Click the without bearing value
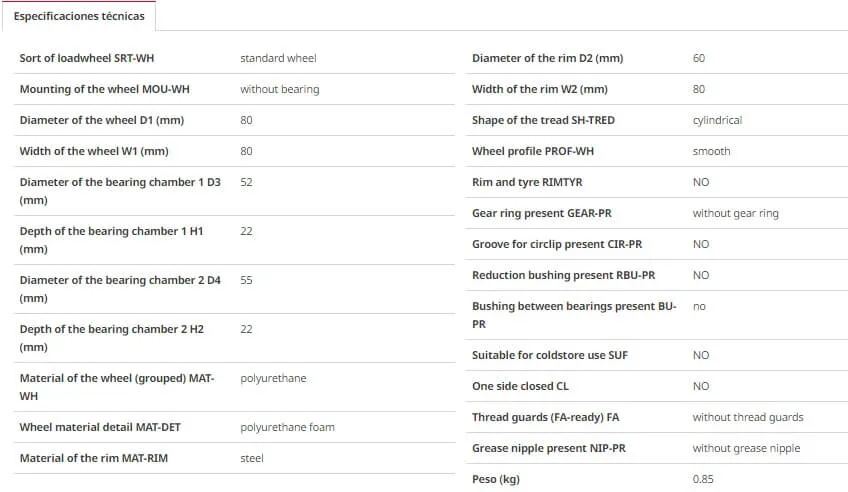This screenshot has height=492, width=848. 280,89
